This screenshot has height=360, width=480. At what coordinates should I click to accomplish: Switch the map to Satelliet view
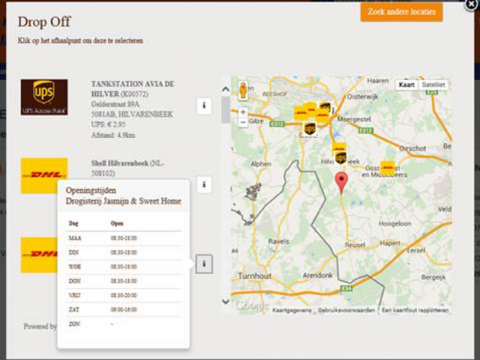click(433, 85)
